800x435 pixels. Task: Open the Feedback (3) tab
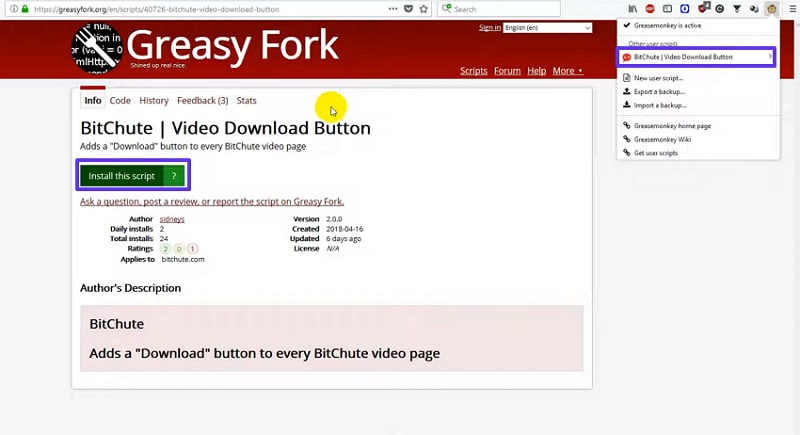click(203, 100)
